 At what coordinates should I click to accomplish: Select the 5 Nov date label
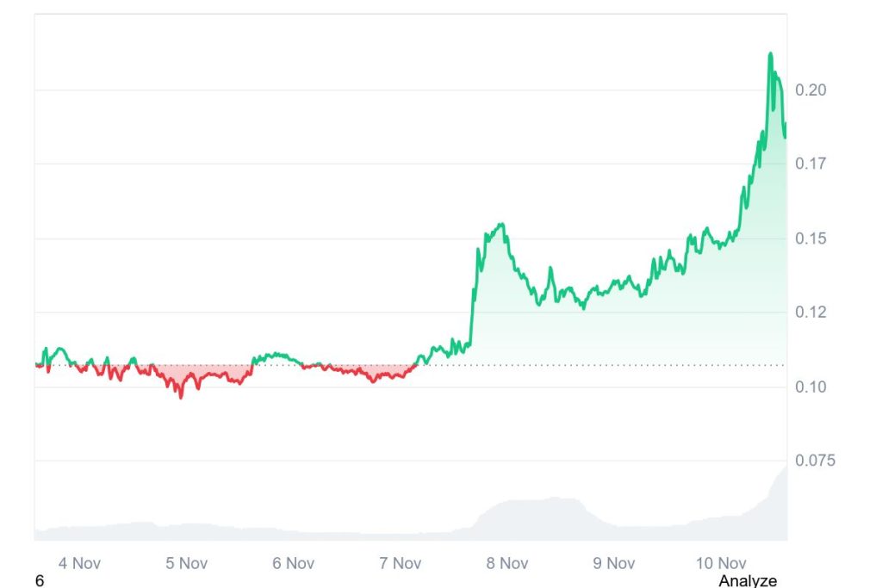[186, 563]
